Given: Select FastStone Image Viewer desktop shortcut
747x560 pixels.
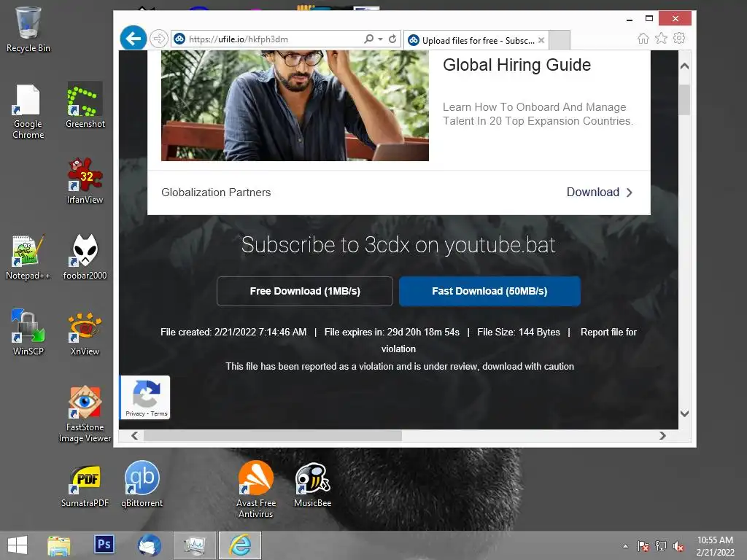Looking at the screenshot, I should (x=85, y=414).
